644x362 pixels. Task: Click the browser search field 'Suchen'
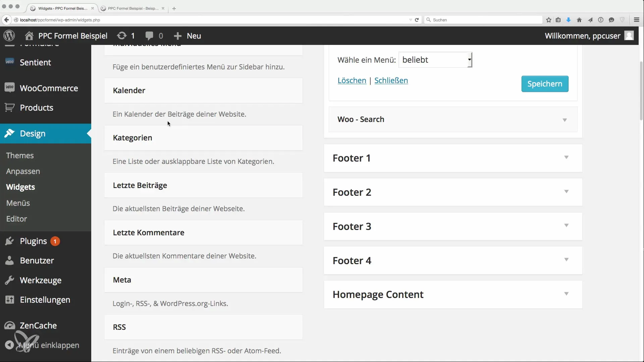[x=483, y=20]
